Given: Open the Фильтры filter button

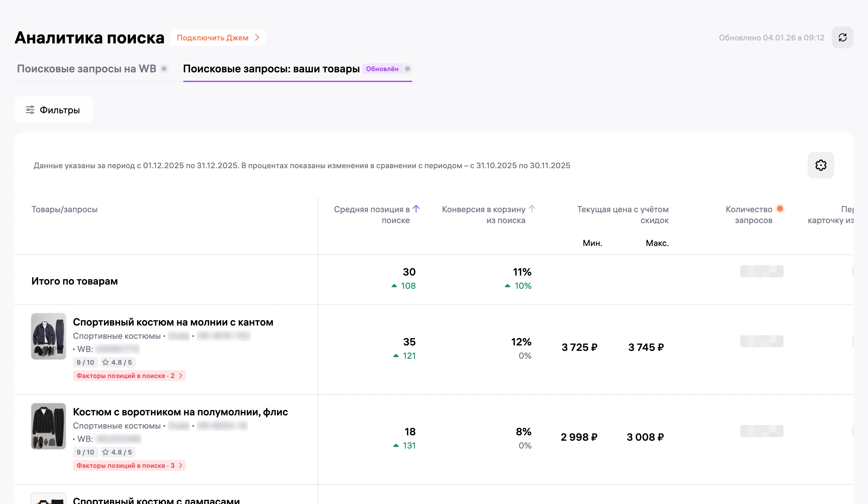Looking at the screenshot, I should (x=54, y=110).
